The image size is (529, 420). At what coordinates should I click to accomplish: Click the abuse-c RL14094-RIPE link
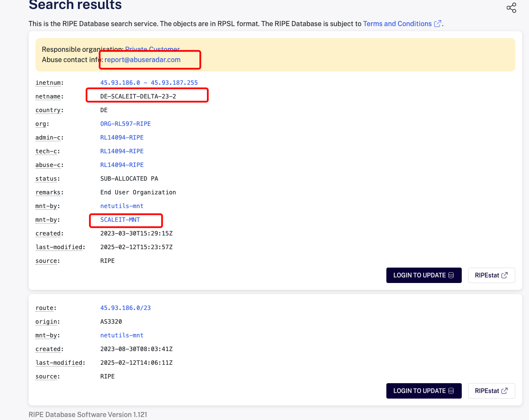(x=122, y=165)
